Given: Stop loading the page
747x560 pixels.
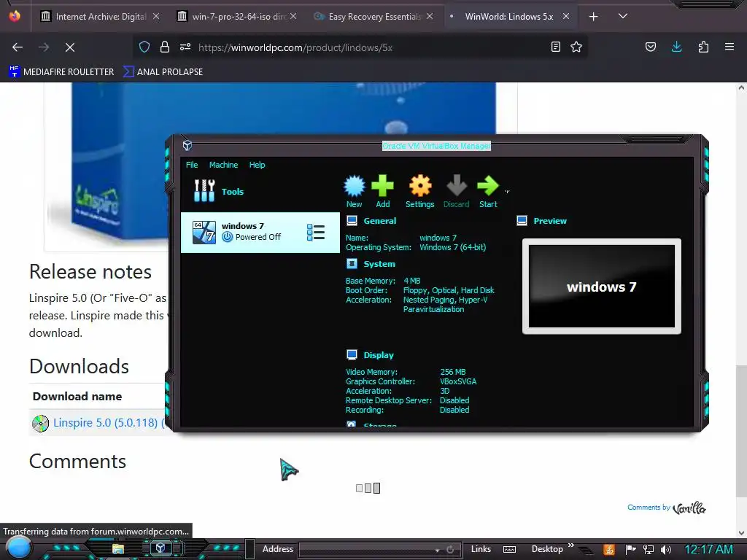Looking at the screenshot, I should click(x=70, y=47).
